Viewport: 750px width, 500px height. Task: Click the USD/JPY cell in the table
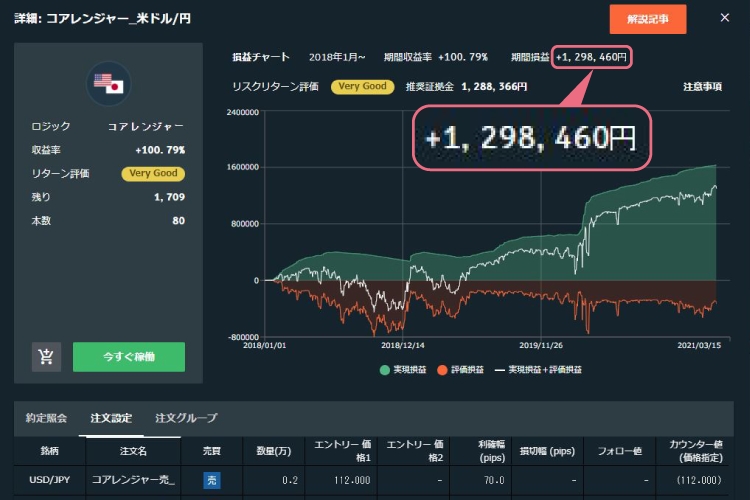50,480
